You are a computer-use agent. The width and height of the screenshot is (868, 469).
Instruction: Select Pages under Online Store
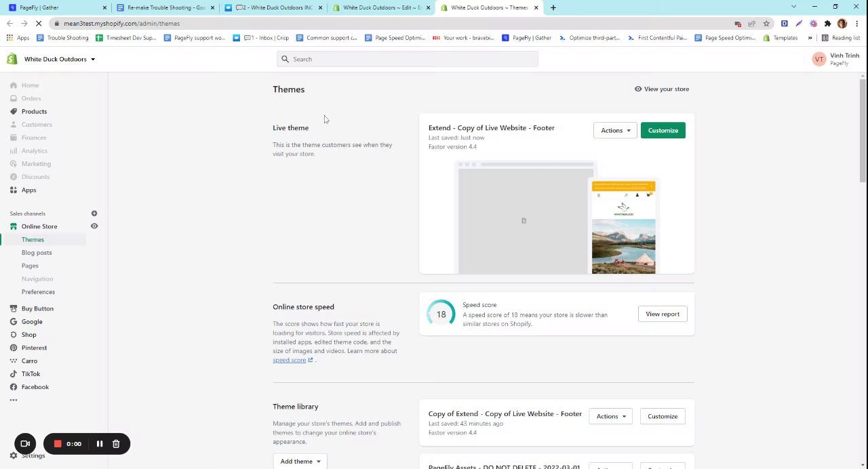point(30,266)
